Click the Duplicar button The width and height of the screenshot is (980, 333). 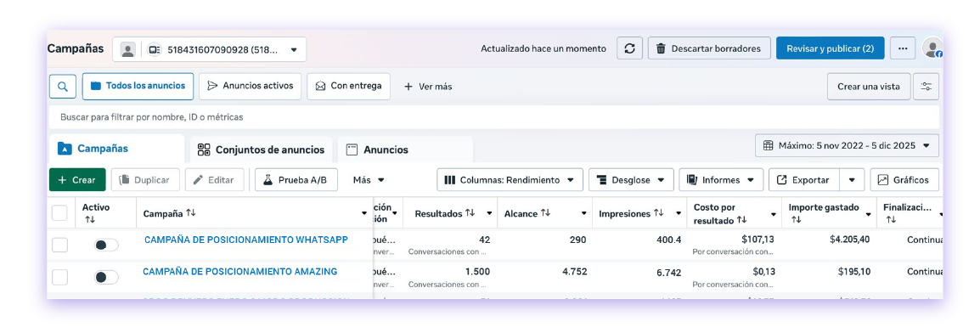[145, 180]
